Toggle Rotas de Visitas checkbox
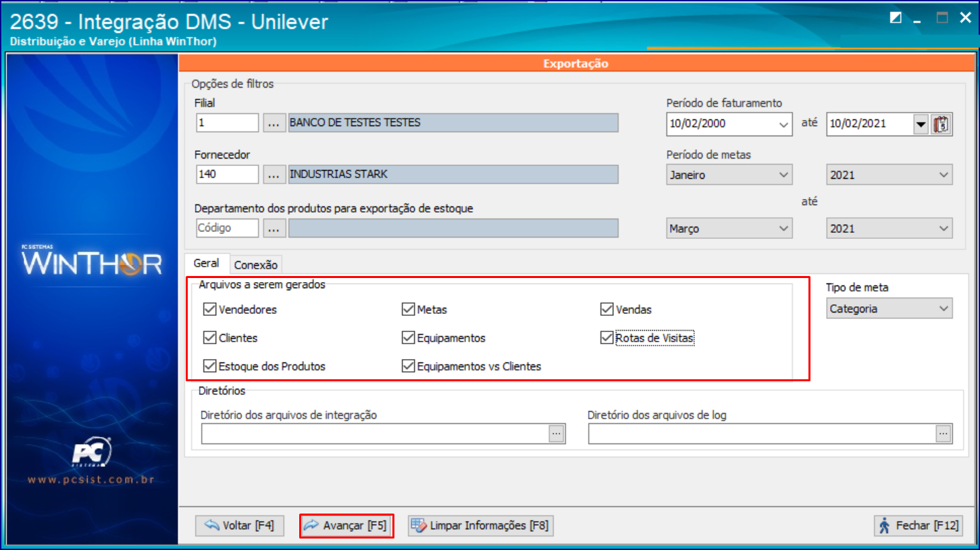This screenshot has height=550, width=980. 606,337
